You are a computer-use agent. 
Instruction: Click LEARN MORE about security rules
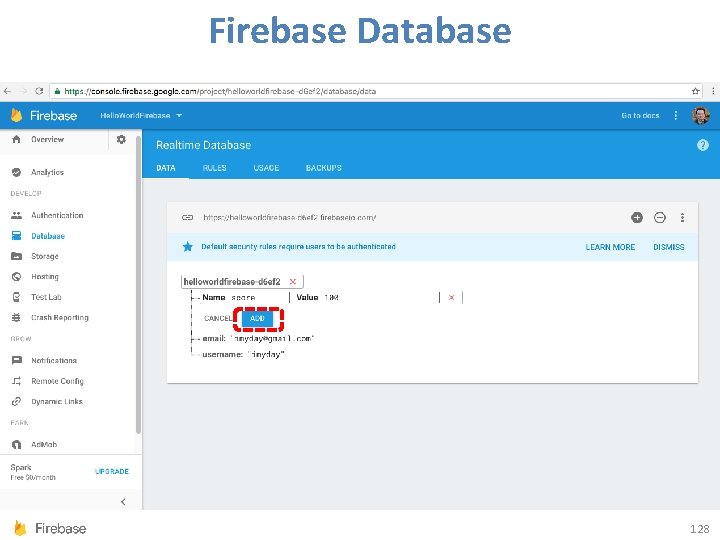(610, 247)
